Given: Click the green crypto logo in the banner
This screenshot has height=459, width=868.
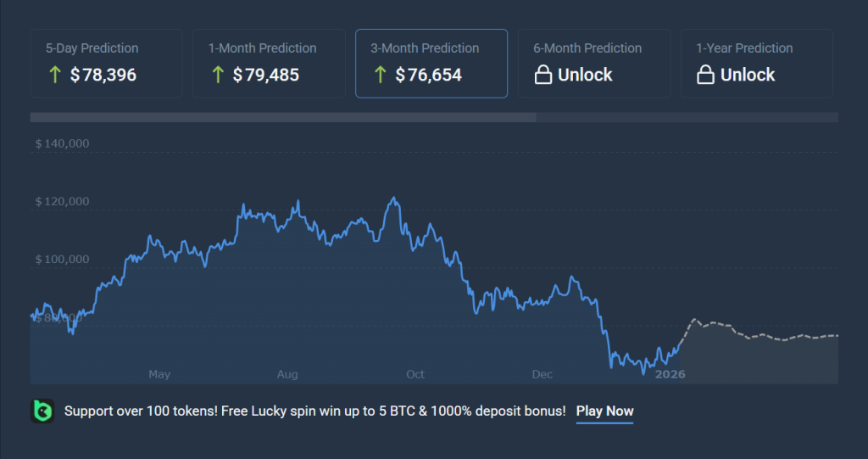Looking at the screenshot, I should [42, 411].
